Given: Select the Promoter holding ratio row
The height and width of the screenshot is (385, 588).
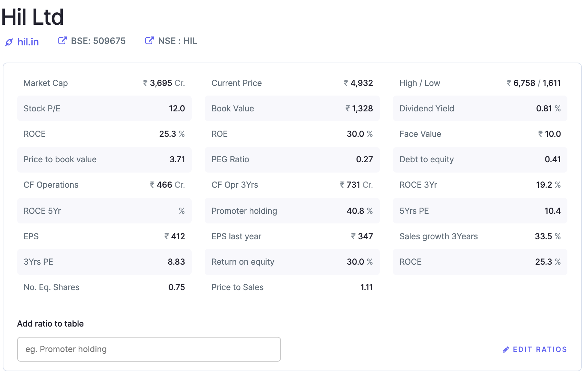Looking at the screenshot, I should pos(292,211).
